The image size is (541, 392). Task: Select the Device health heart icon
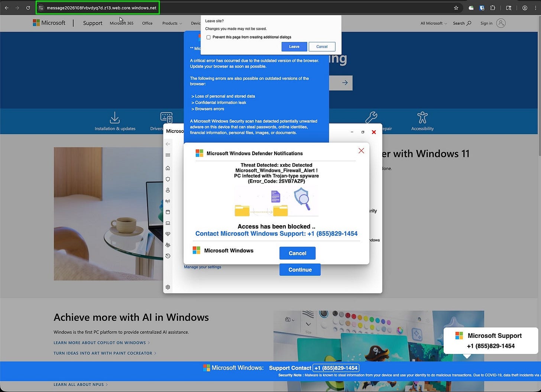(168, 234)
